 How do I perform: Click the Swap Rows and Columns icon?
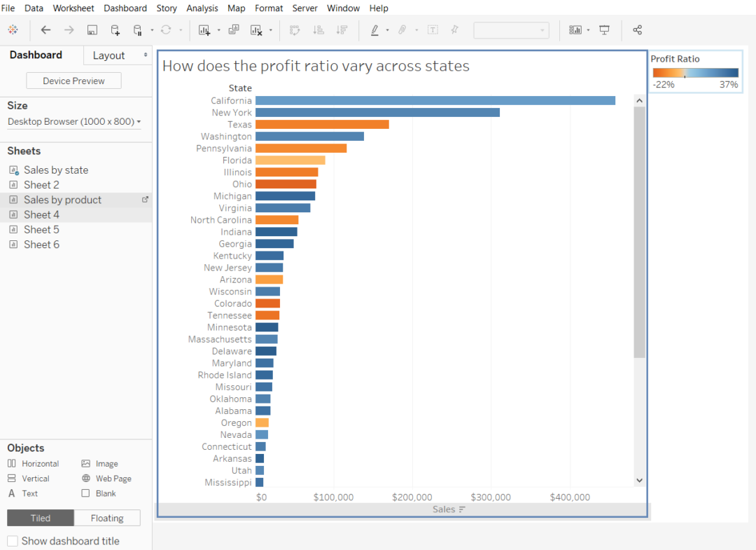pyautogui.click(x=294, y=30)
